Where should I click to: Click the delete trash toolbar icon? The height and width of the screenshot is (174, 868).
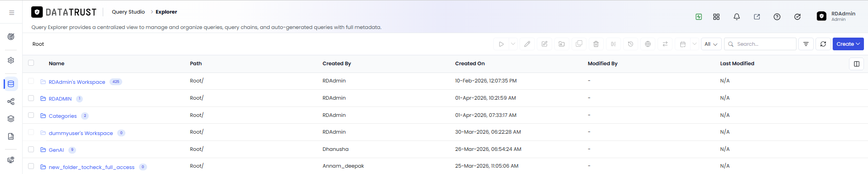[x=596, y=44]
